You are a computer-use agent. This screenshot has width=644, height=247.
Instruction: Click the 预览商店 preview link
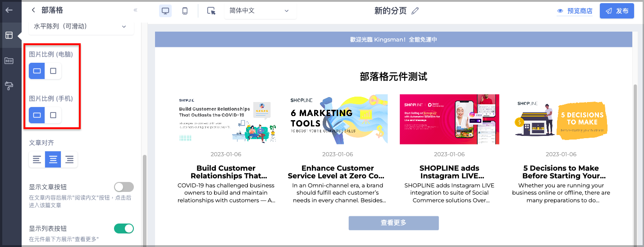tap(575, 11)
